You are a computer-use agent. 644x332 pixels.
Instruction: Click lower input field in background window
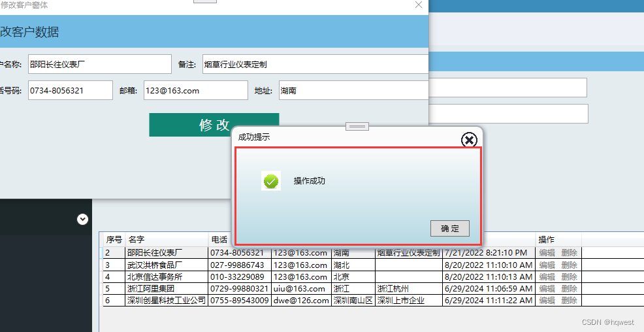[508, 114]
